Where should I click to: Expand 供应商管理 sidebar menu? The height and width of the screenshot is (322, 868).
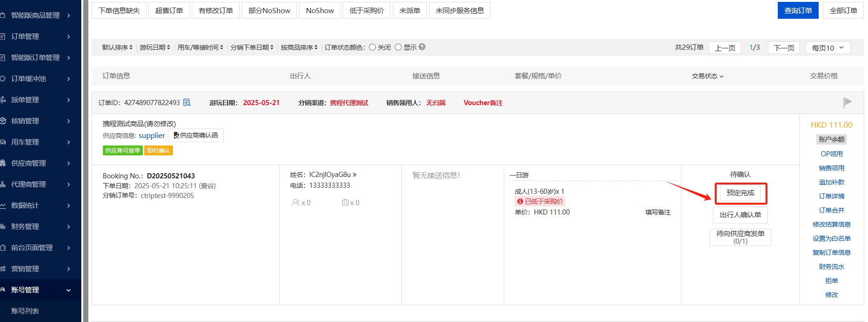40,163
